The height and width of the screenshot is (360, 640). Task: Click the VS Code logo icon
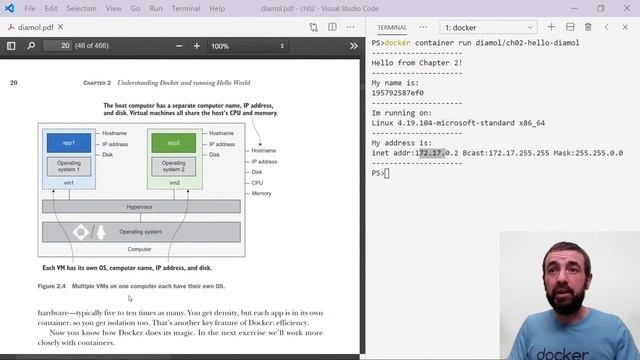pos(9,8)
